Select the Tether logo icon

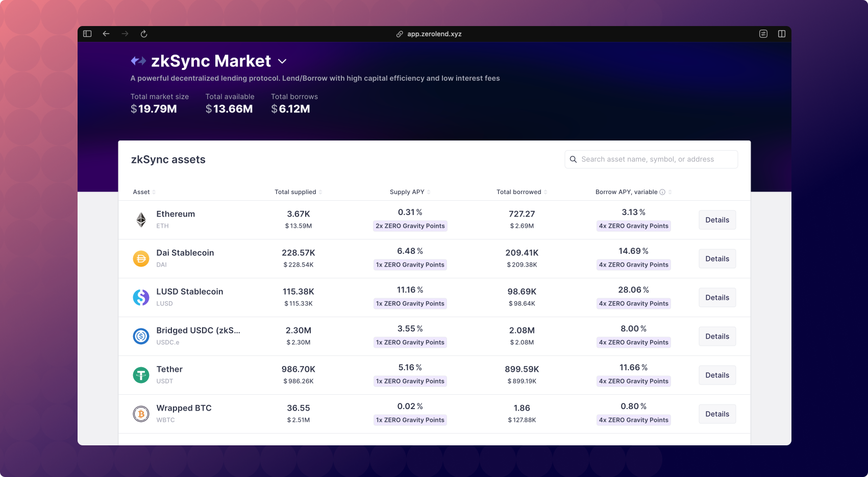140,375
